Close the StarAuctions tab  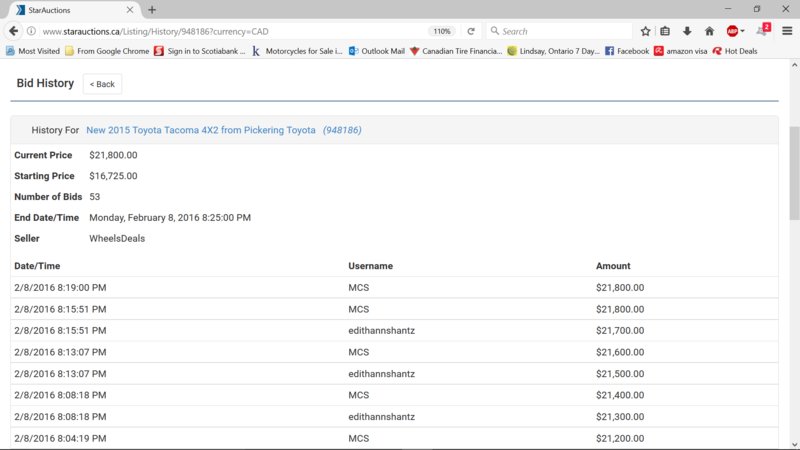[x=130, y=10]
